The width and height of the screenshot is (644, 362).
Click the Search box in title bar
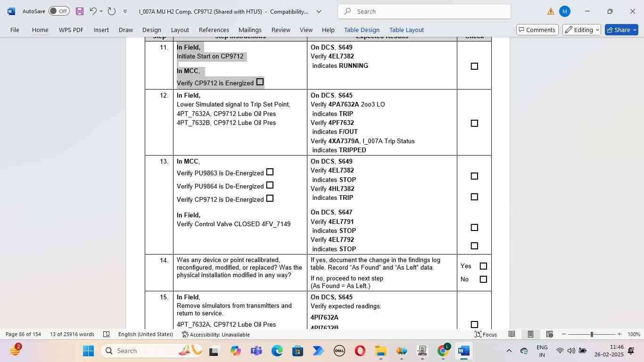pyautogui.click(x=424, y=11)
